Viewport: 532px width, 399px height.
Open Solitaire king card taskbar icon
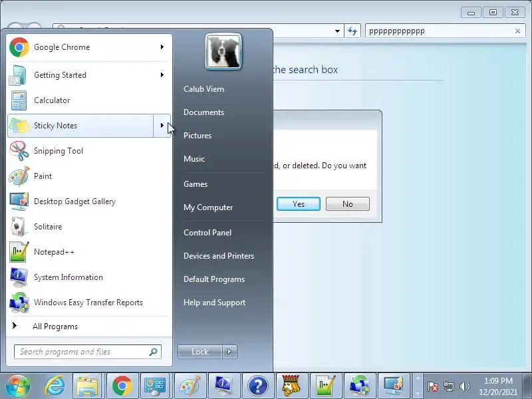291,386
